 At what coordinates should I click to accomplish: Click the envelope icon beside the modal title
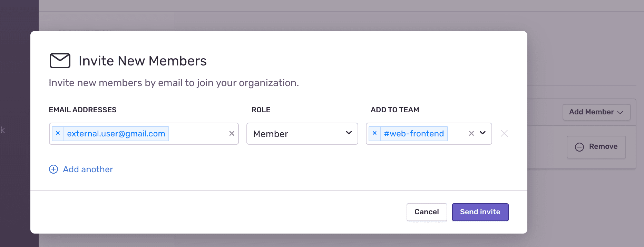tap(60, 61)
